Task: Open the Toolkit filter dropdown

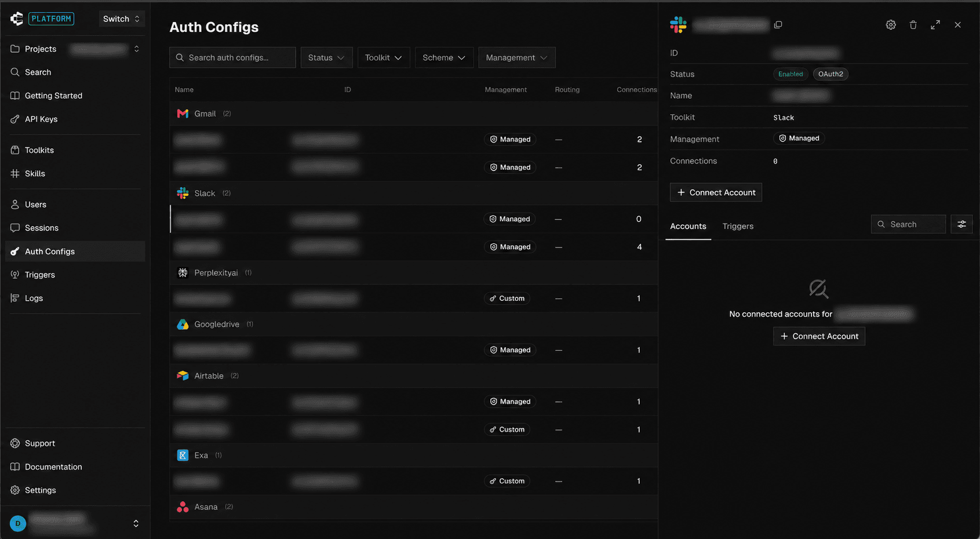Action: (384, 57)
